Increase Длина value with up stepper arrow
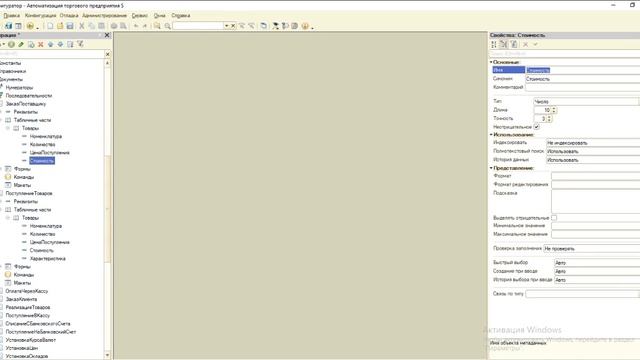 [x=554, y=108]
